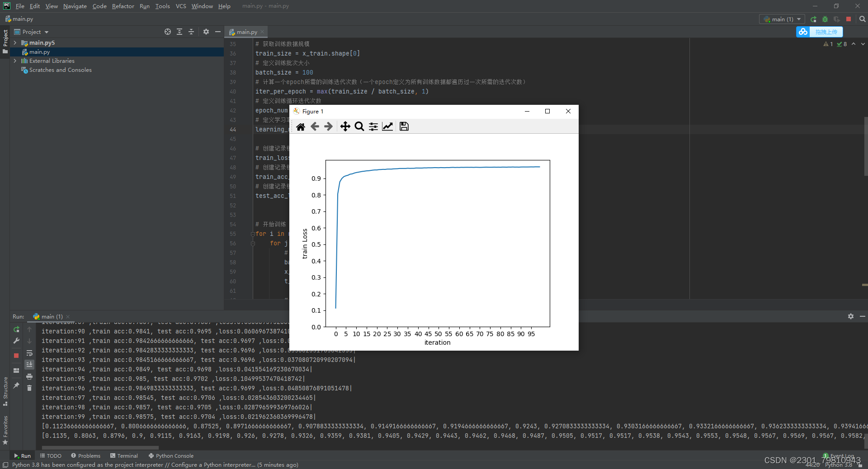Expand External Libraries tree node
The image size is (868, 469).
tap(15, 61)
